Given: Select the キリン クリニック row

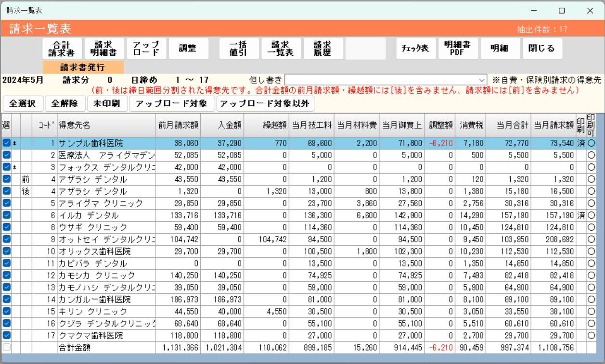Looking at the screenshot, I should [x=106, y=311].
